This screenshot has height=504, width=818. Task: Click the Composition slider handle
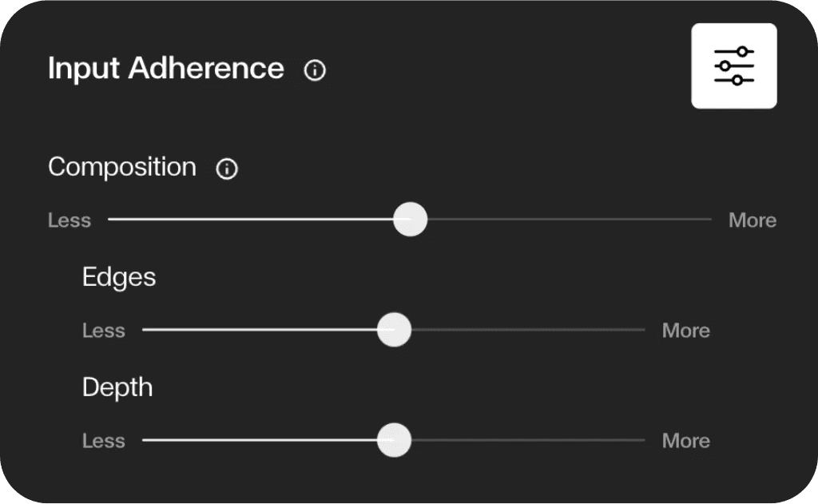410,219
